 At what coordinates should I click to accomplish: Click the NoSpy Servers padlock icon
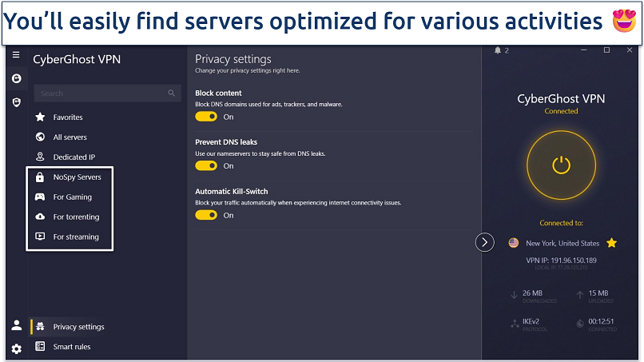click(x=40, y=177)
